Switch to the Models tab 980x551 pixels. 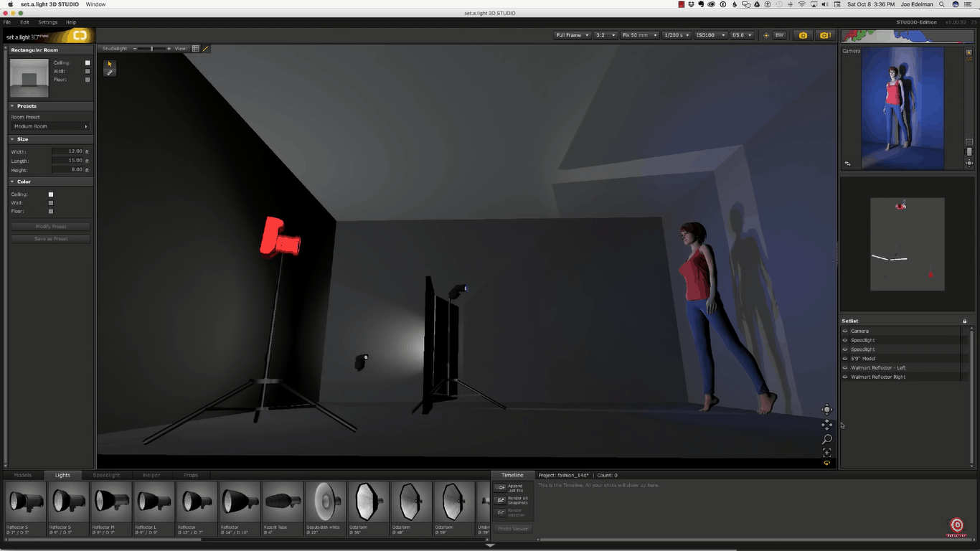click(23, 475)
